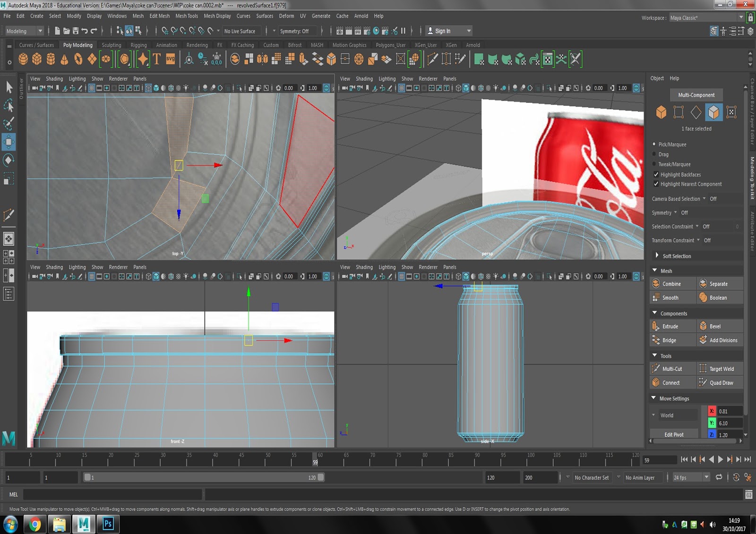Expand the Camera Based Selection dropdown
The image size is (756, 534).
click(x=704, y=199)
